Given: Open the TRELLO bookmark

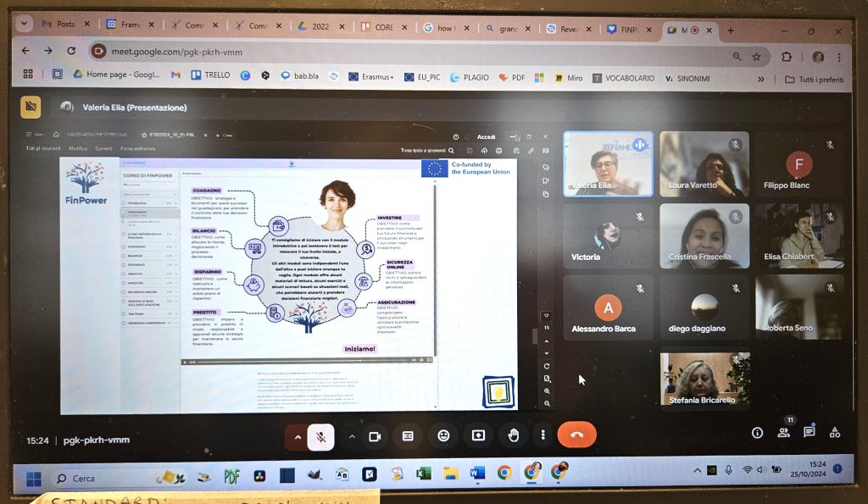Looking at the screenshot, I should [x=211, y=75].
